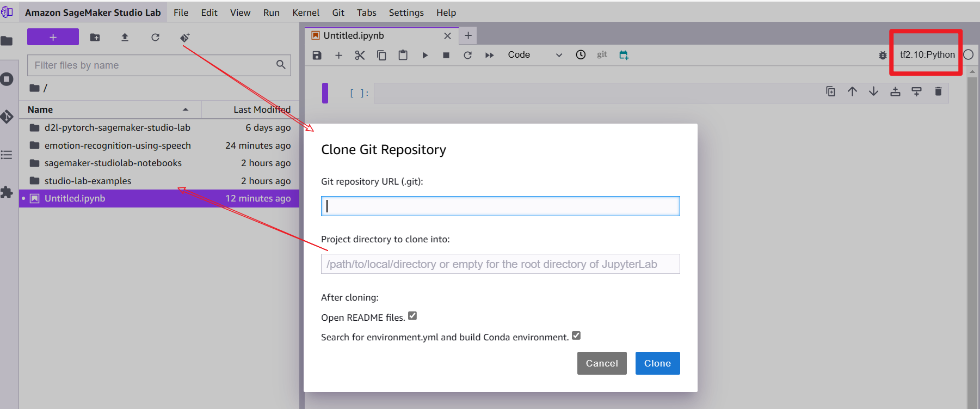Image resolution: width=980 pixels, height=409 pixels.
Task: Toggle Open README files checkbox
Action: [x=412, y=316]
